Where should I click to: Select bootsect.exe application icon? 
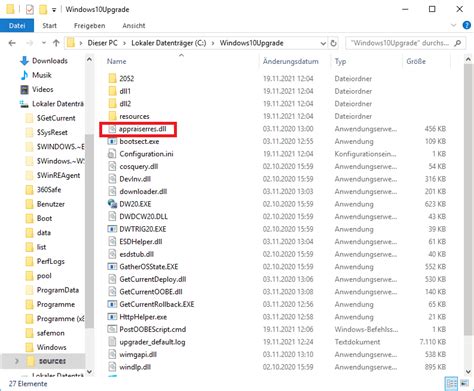coord(112,141)
